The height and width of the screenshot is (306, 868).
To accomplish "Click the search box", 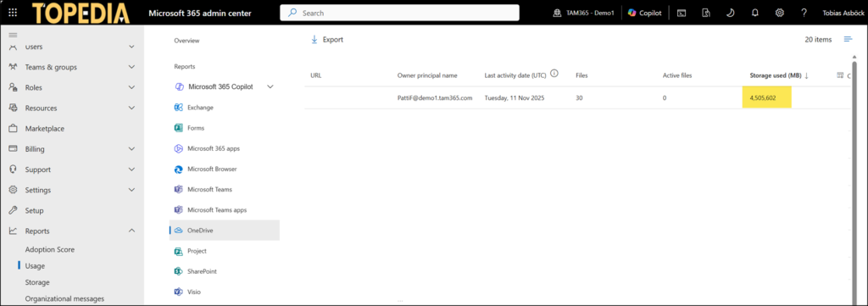I will (x=400, y=13).
